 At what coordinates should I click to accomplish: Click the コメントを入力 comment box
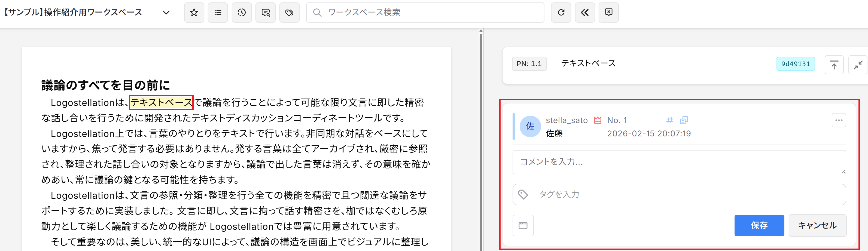coord(679,162)
